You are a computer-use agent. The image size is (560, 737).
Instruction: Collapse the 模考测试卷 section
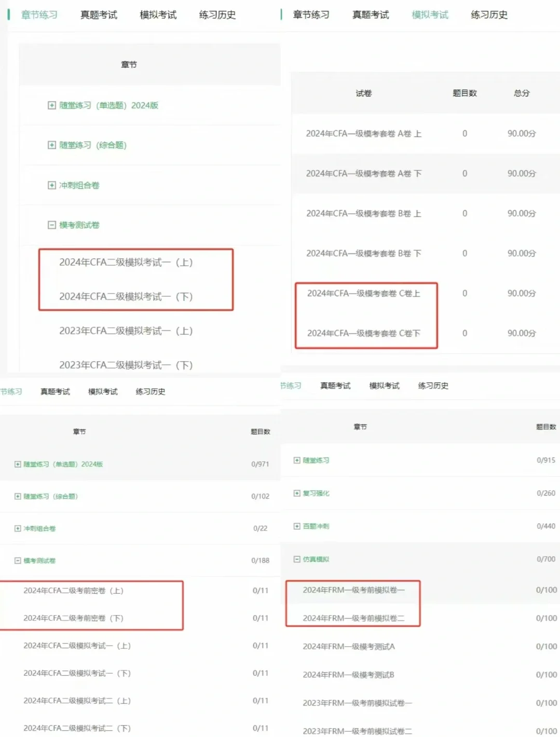coord(51,225)
